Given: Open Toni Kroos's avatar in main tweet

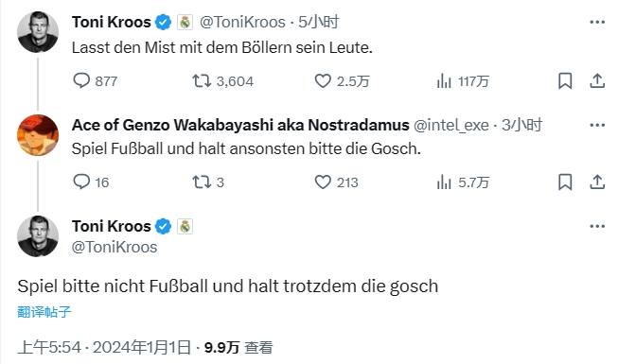Looking at the screenshot, I should [x=38, y=236].
